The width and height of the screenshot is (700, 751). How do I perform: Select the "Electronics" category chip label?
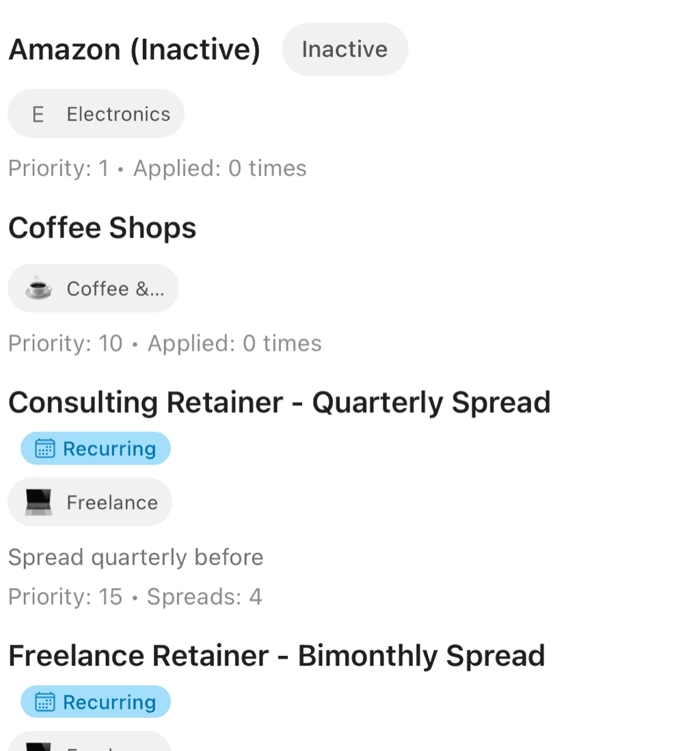pyautogui.click(x=118, y=114)
